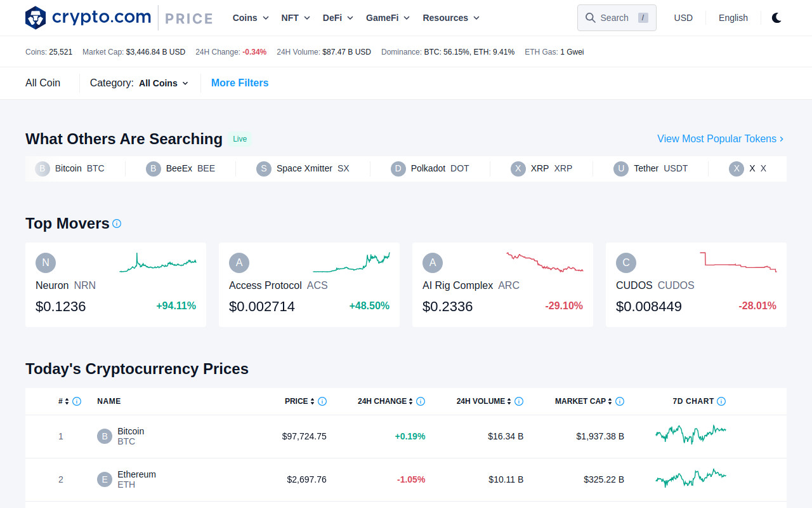Open the Coins menu
This screenshot has width=812, height=508.
(251, 18)
